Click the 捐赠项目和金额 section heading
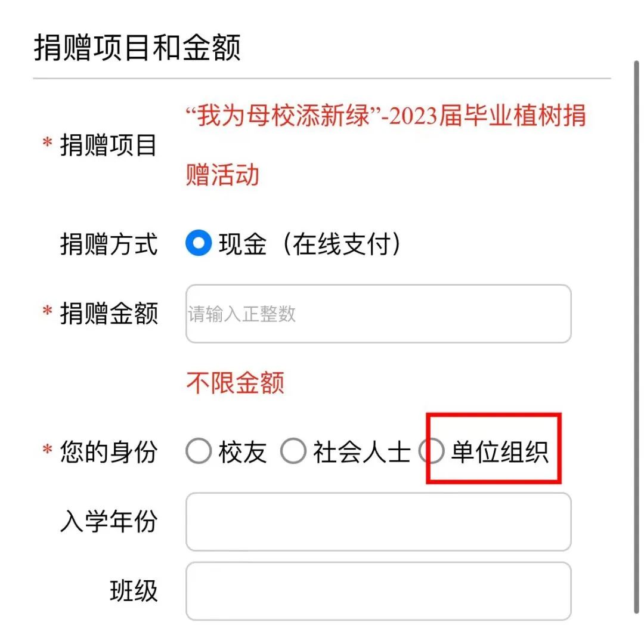The height and width of the screenshot is (644, 644). click(x=137, y=48)
